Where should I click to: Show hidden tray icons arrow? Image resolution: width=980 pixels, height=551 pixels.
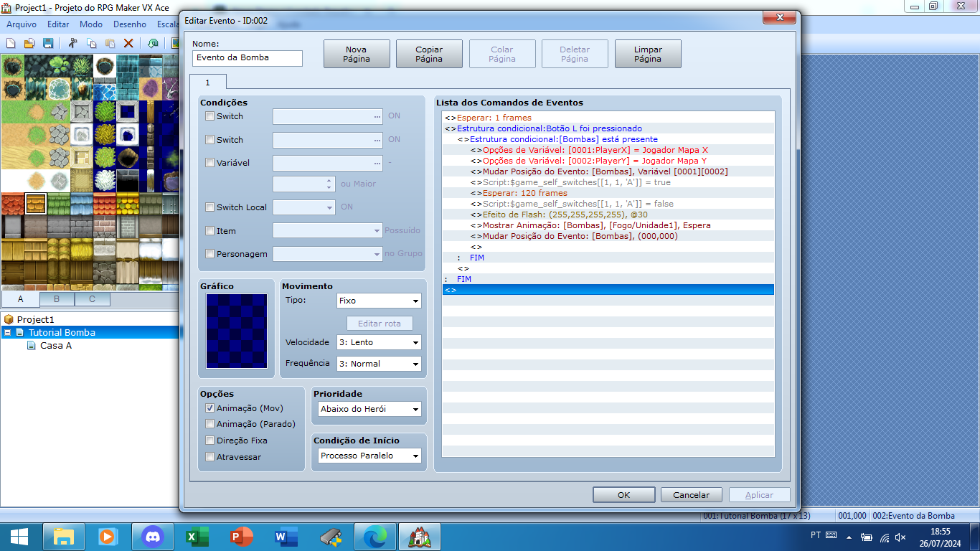click(x=849, y=537)
